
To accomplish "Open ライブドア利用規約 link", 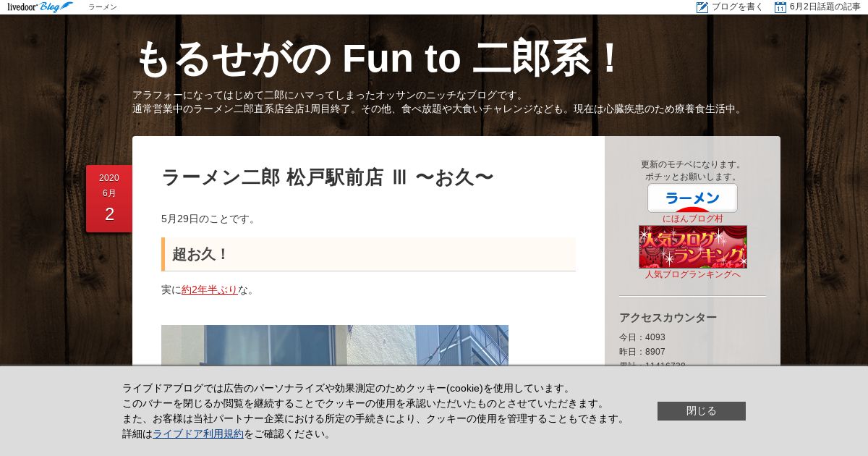I will pyautogui.click(x=198, y=434).
